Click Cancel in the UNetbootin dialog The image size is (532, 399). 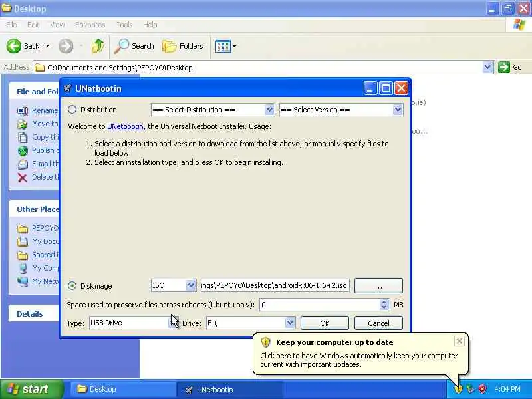tap(378, 323)
